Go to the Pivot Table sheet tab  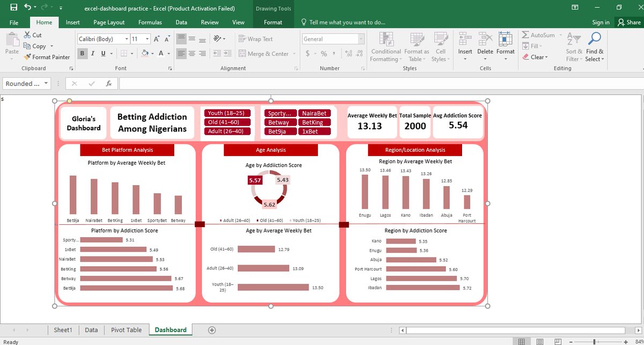[126, 330]
